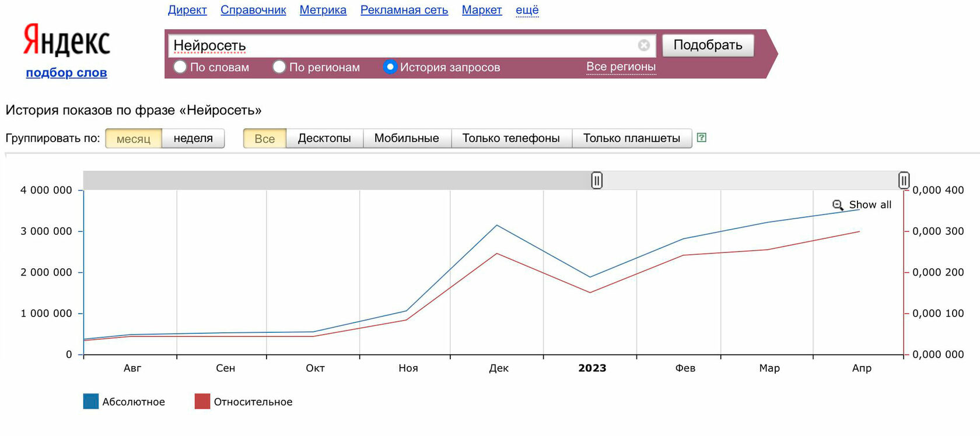
Task: Click the right handle of the chart range slider
Action: coord(904,181)
